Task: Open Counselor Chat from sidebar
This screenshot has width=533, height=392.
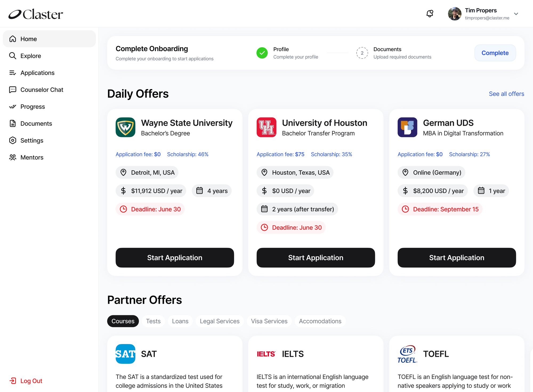Action: 42,90
